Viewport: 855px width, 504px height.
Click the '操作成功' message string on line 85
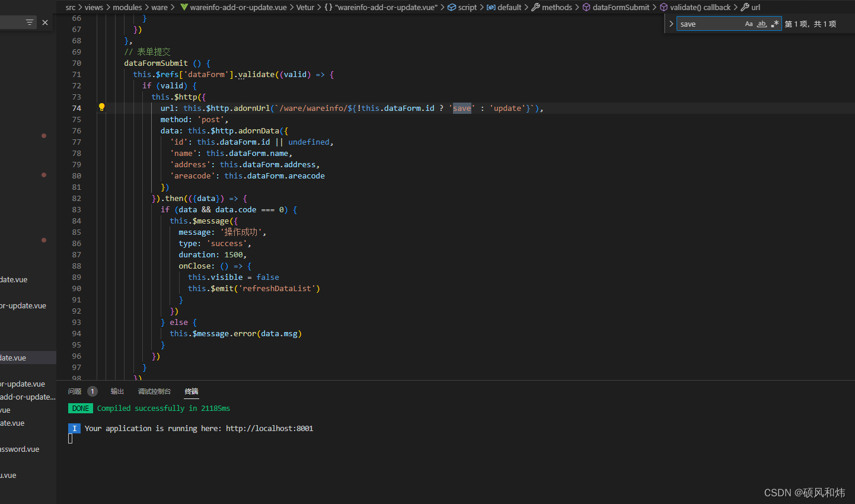point(241,232)
